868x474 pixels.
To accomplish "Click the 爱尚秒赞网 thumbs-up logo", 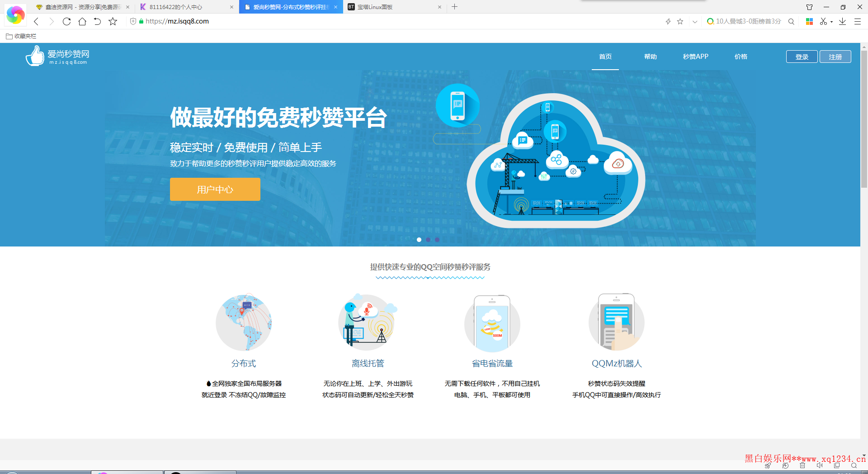I will 57,56.
